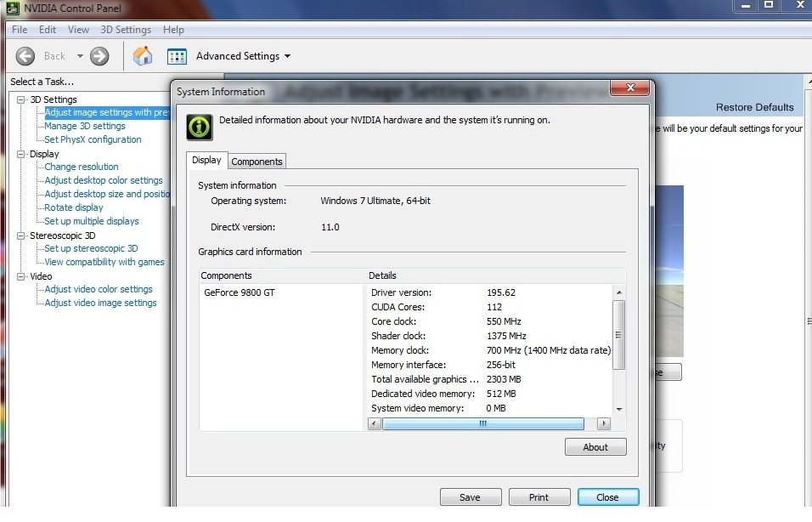Select Set up multiple displays
Viewport: 812px width, 522px height.
coord(92,221)
